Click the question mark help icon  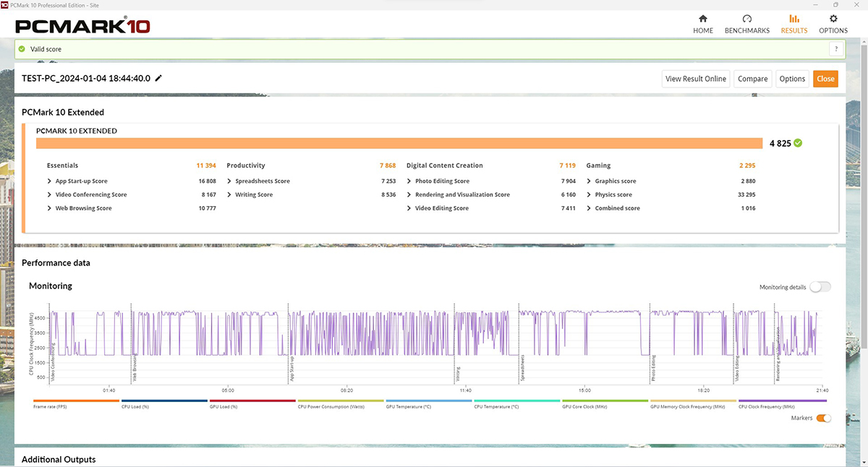[x=837, y=49]
